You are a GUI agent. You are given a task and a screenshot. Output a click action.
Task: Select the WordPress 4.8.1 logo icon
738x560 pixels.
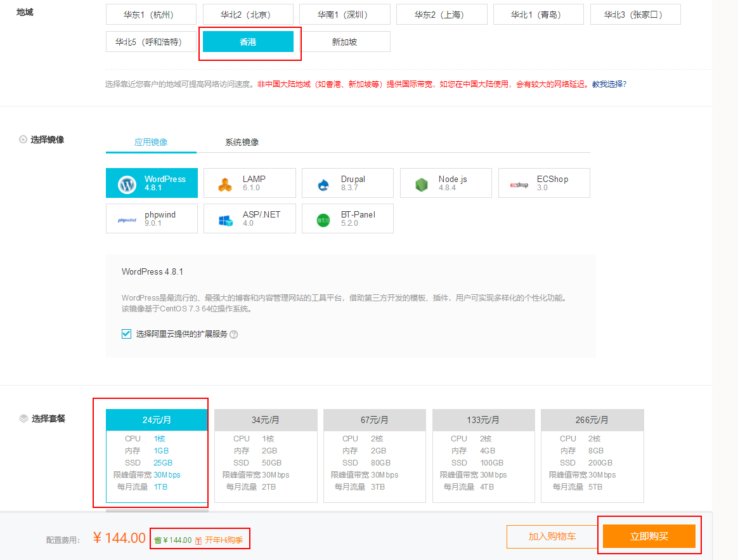tap(127, 185)
